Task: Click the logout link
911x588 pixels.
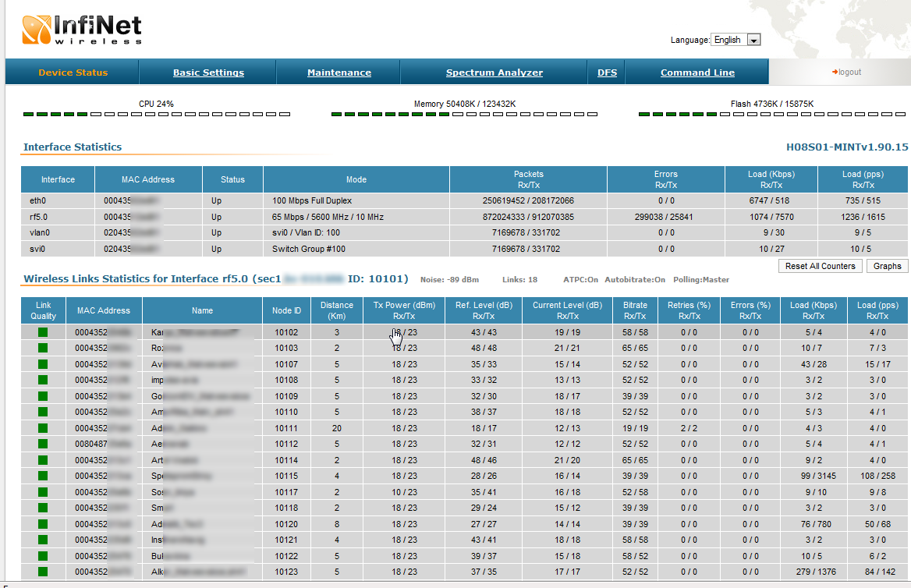Action: pos(847,72)
